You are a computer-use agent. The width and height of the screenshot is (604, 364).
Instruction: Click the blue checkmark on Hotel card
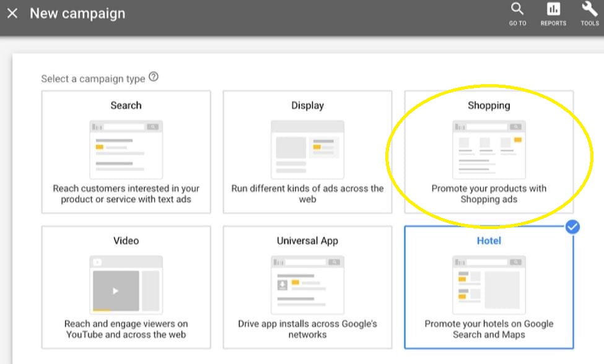point(572,227)
